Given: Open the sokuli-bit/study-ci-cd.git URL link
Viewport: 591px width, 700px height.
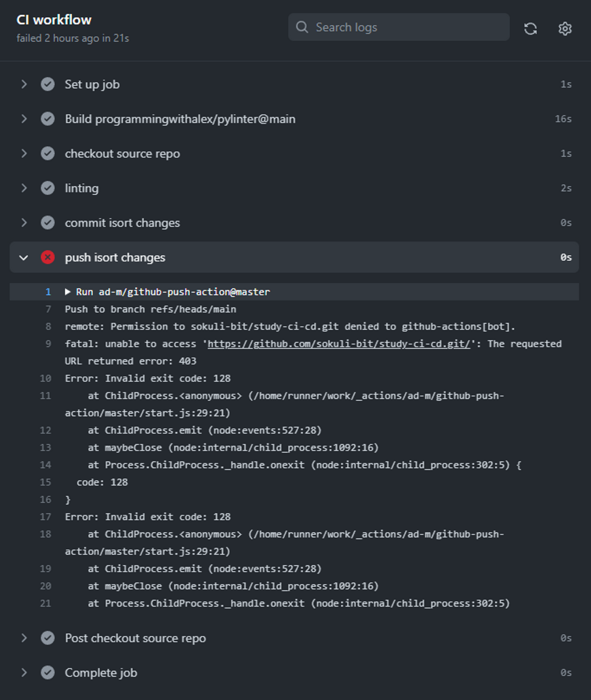Looking at the screenshot, I should [x=339, y=344].
